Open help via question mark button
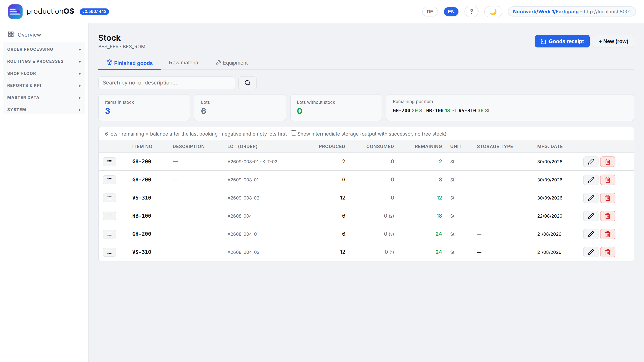Screen dimensions: 644x362 tap(471, 11)
